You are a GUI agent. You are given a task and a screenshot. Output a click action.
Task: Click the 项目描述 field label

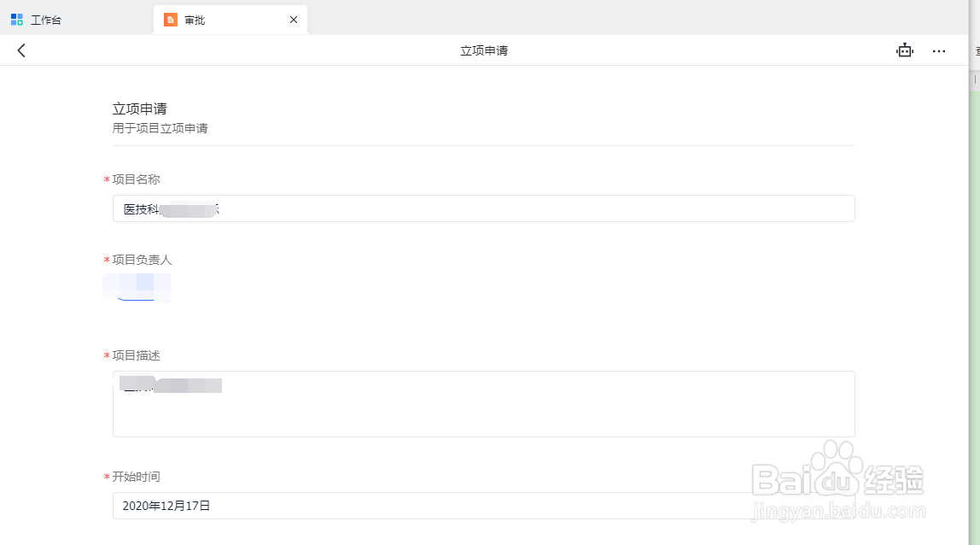pos(136,355)
